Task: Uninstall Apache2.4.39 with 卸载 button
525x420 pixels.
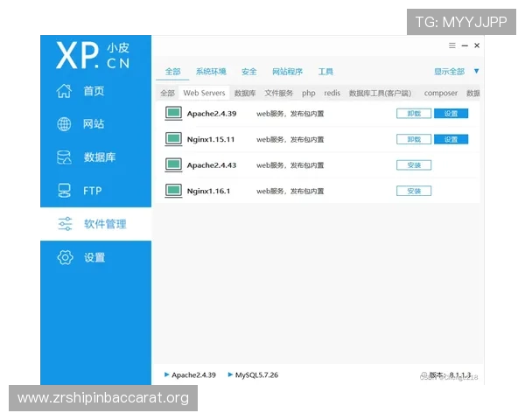Action: [414, 113]
